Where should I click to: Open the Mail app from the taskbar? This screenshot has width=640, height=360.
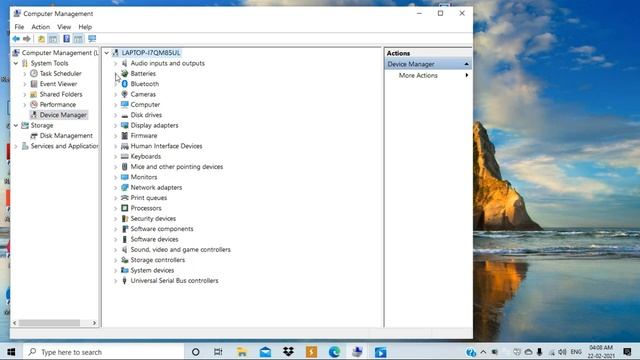[265, 352]
